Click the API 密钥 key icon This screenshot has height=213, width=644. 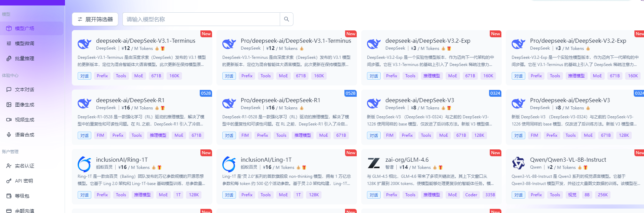pos(9,181)
